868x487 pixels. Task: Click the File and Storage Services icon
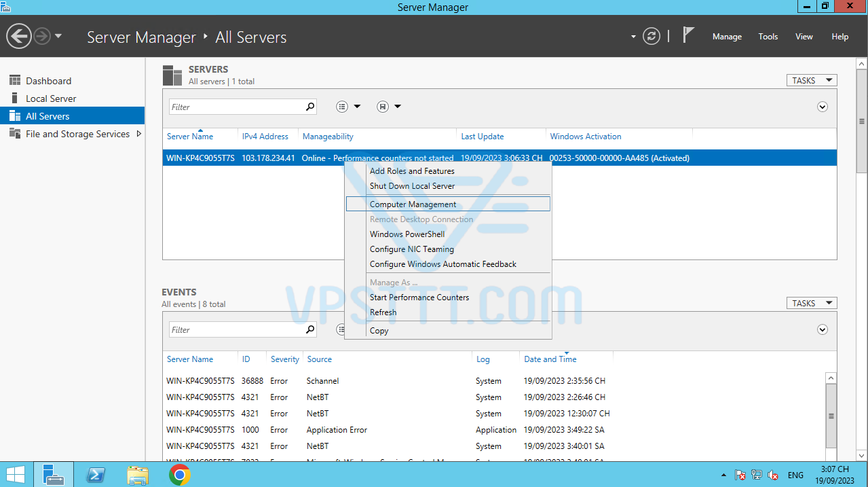(15, 134)
